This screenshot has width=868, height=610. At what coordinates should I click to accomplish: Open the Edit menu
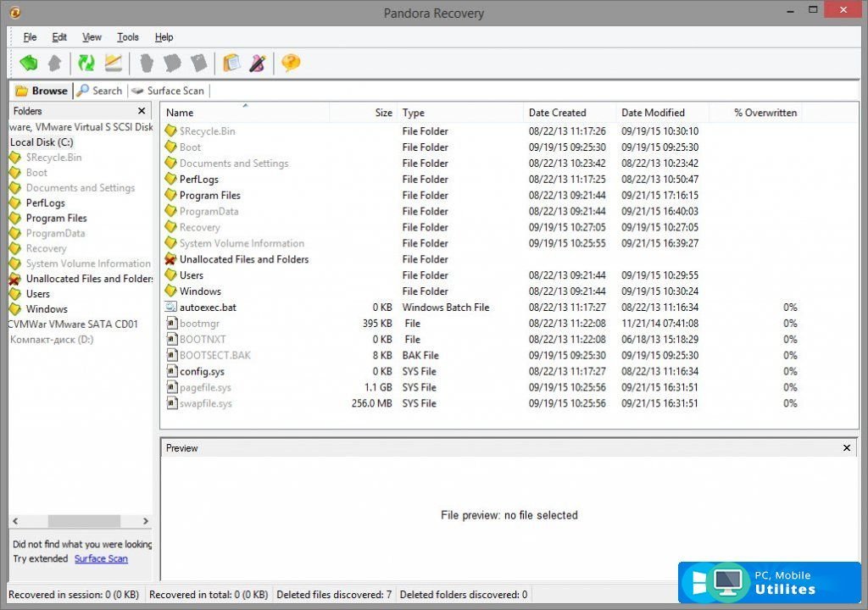coord(59,37)
